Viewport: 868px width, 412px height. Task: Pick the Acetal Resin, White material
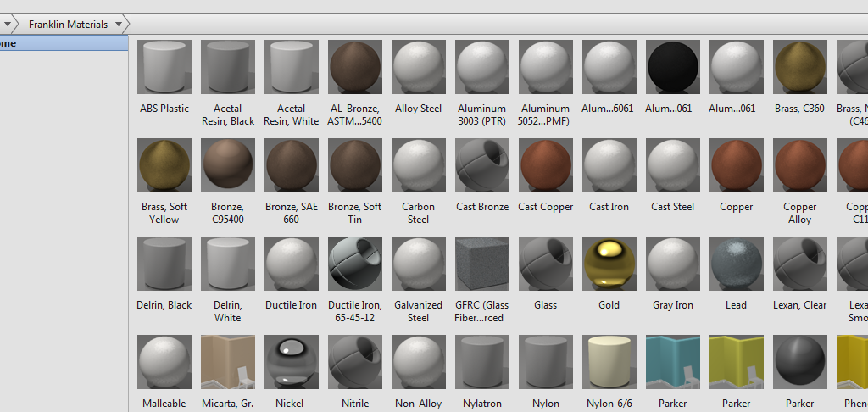[x=292, y=66]
